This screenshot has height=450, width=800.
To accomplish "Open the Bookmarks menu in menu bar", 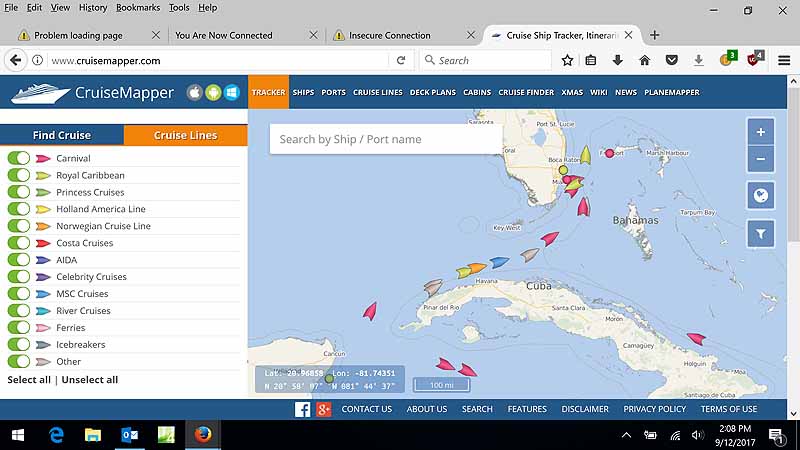I will pyautogui.click(x=138, y=8).
